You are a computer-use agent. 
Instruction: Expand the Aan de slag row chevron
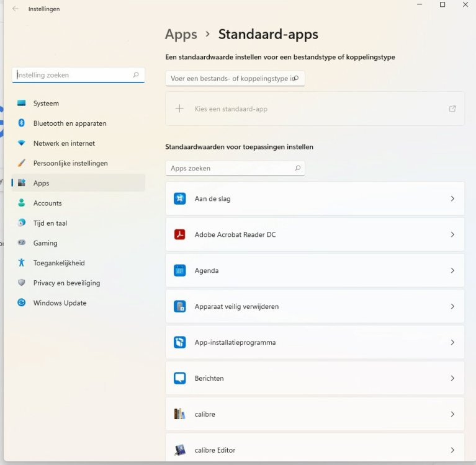452,198
